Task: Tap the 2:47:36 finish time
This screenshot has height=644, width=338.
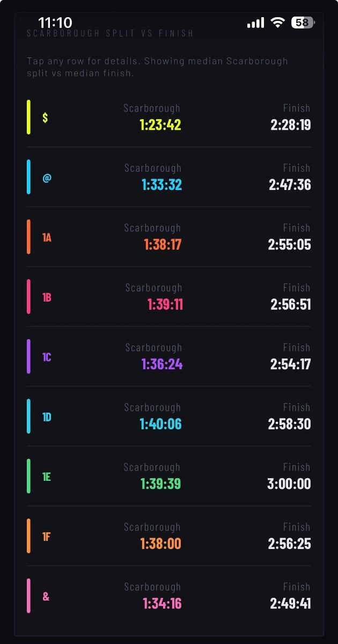Action: [290, 185]
